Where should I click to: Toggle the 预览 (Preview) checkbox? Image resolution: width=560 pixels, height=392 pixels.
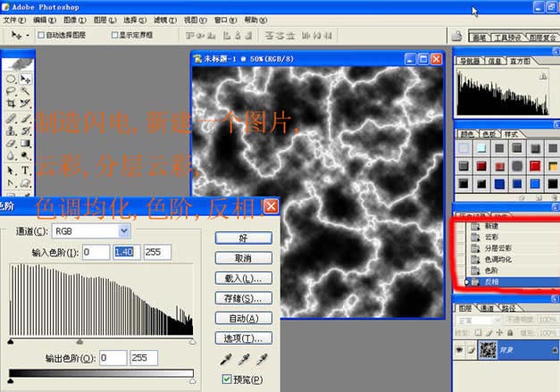click(x=226, y=379)
